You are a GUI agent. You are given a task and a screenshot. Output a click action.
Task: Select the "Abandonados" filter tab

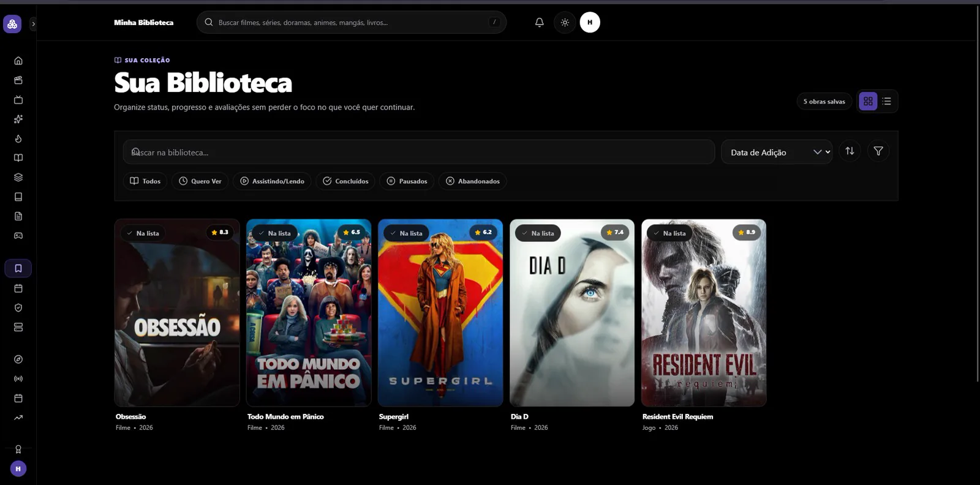point(472,181)
